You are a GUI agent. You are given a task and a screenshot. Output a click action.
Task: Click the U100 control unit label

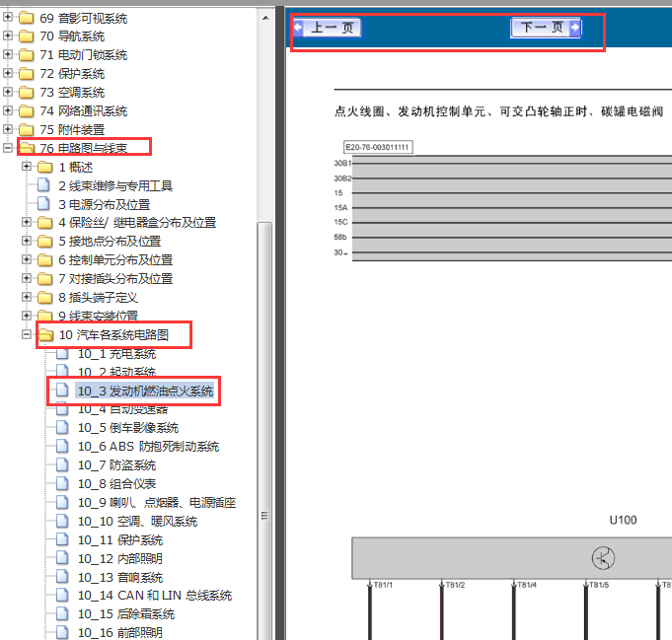(x=623, y=520)
